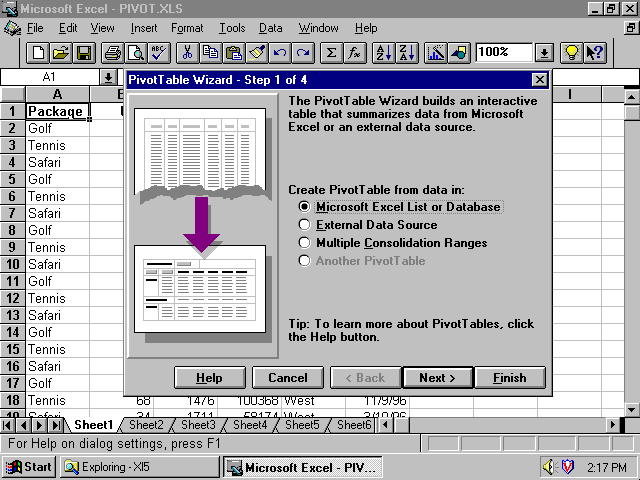640x480 pixels.
Task: Switch to the Sheet4 tab
Action: point(250,425)
